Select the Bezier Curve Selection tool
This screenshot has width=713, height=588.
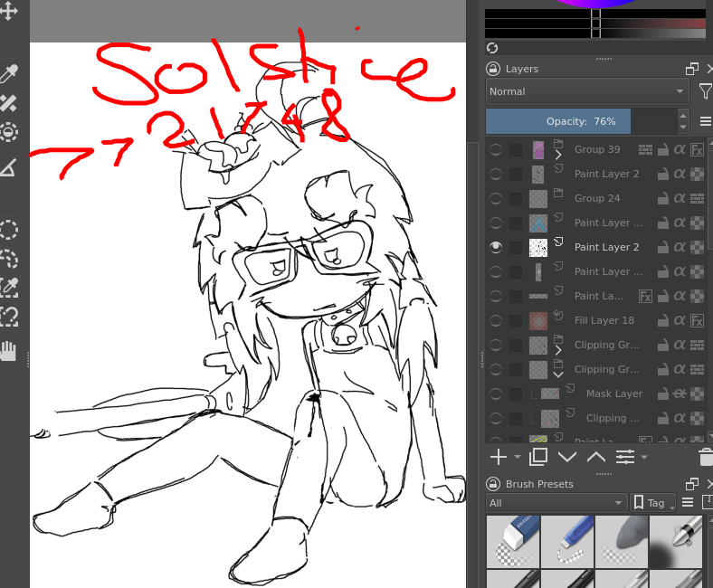point(8,316)
